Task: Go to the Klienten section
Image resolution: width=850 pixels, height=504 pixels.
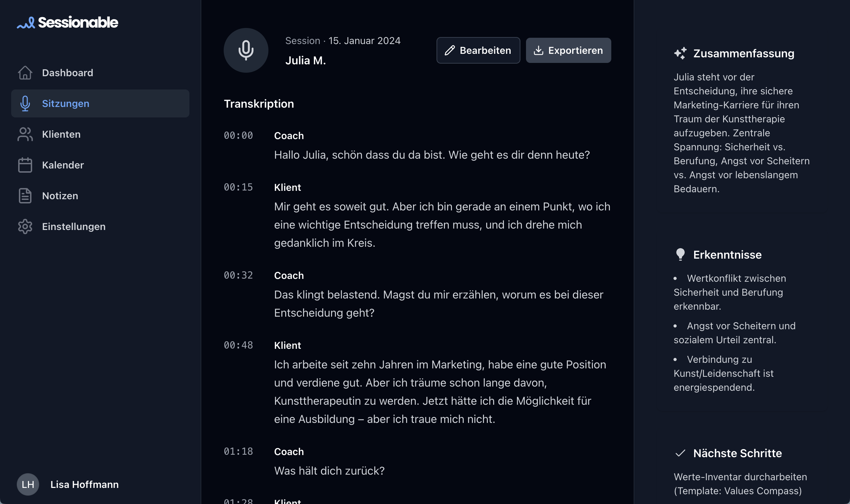Action: point(61,134)
